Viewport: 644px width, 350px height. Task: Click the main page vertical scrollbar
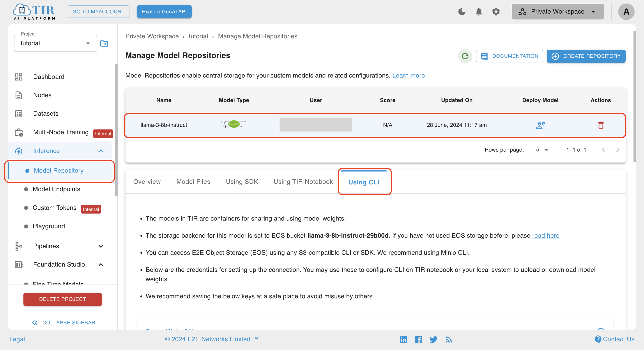pyautogui.click(x=635, y=96)
